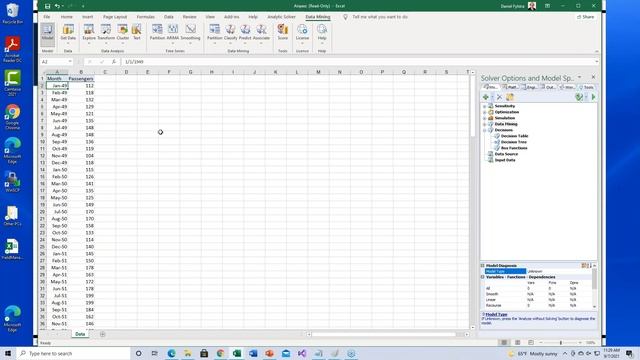Screen dimensions: 640x360
Task: Click the X delete icon in task pane toolbar
Action: coord(499,97)
